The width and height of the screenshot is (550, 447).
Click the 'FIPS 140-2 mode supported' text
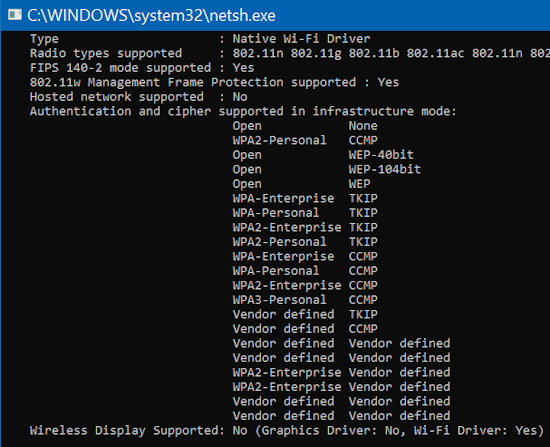(120, 68)
